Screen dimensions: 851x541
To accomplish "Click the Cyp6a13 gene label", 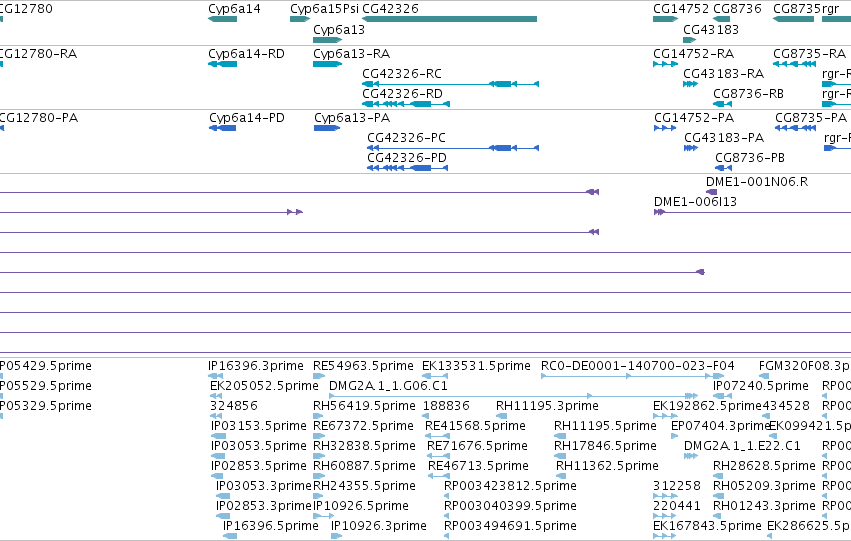I will pos(339,30).
